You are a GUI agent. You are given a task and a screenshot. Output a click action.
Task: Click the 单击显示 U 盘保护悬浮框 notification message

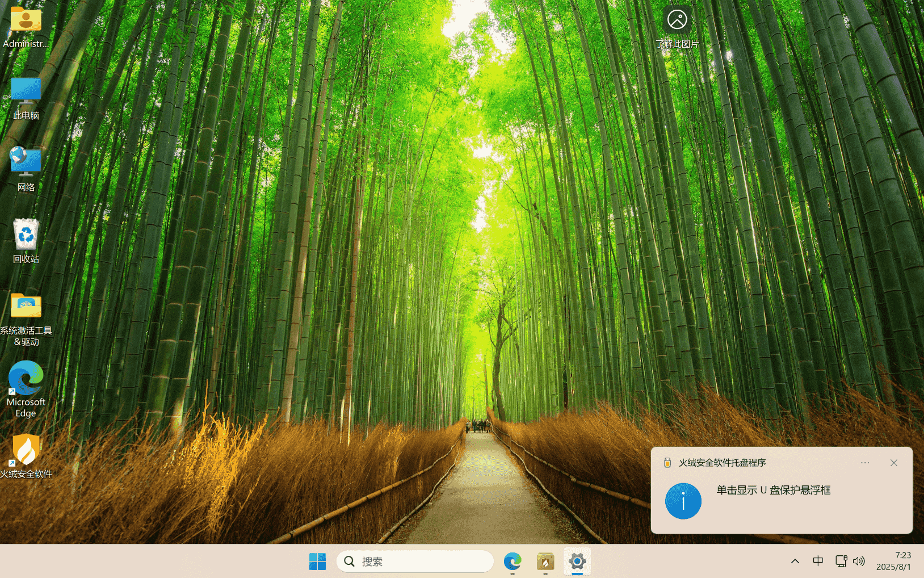[773, 490]
